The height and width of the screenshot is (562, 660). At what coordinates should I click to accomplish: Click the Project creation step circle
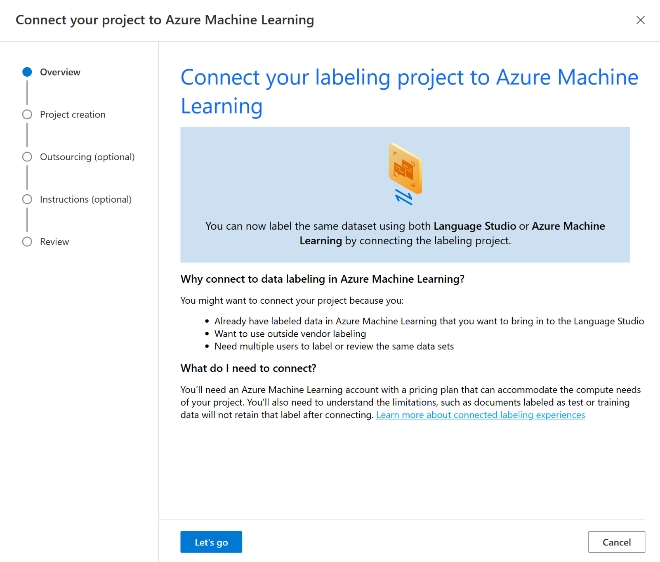pyautogui.click(x=27, y=115)
